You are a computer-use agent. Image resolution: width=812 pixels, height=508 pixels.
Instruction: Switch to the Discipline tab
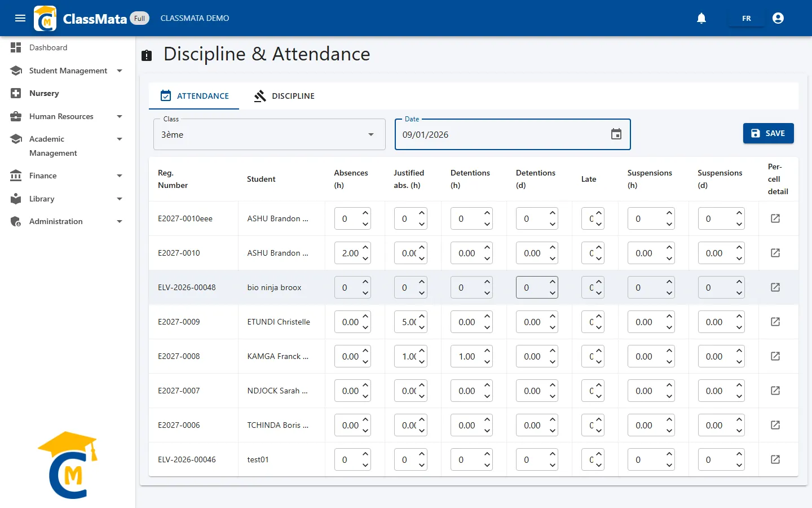(x=284, y=96)
